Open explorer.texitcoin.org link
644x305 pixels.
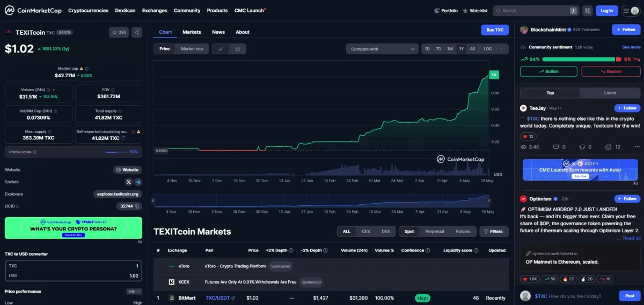click(117, 194)
